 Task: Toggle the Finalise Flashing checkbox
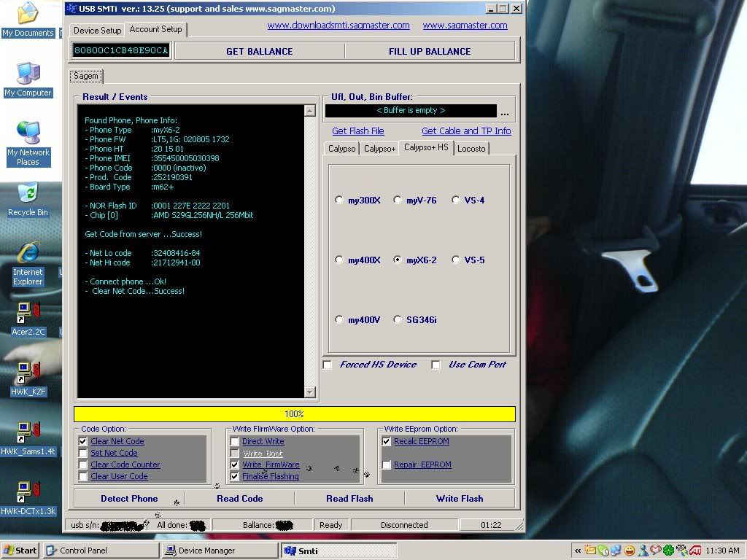pyautogui.click(x=234, y=476)
